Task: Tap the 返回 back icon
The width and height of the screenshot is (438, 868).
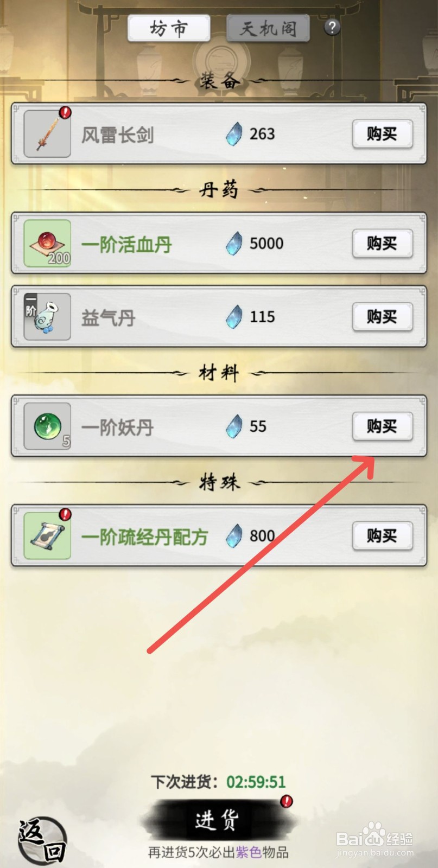Action: point(42,840)
